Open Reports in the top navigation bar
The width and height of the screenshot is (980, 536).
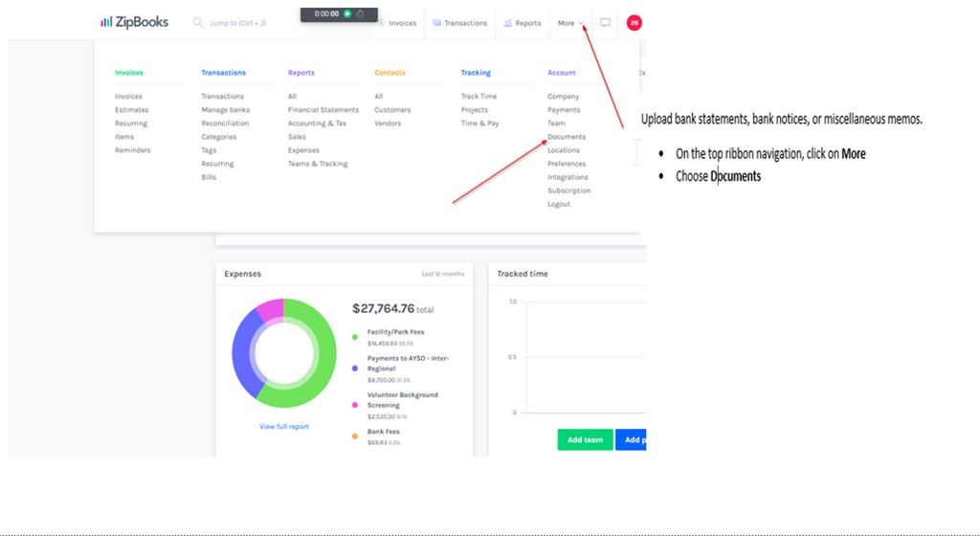(522, 23)
